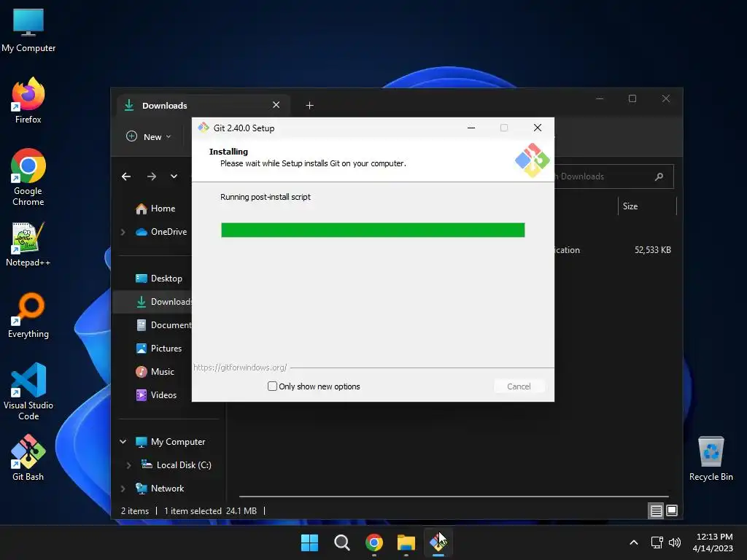Click the Windows Start button
747x560 pixels.
click(x=309, y=542)
